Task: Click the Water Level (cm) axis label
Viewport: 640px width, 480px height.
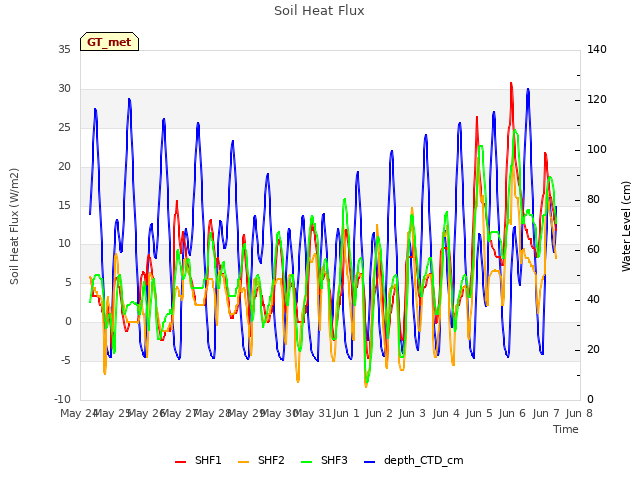Action: [626, 226]
